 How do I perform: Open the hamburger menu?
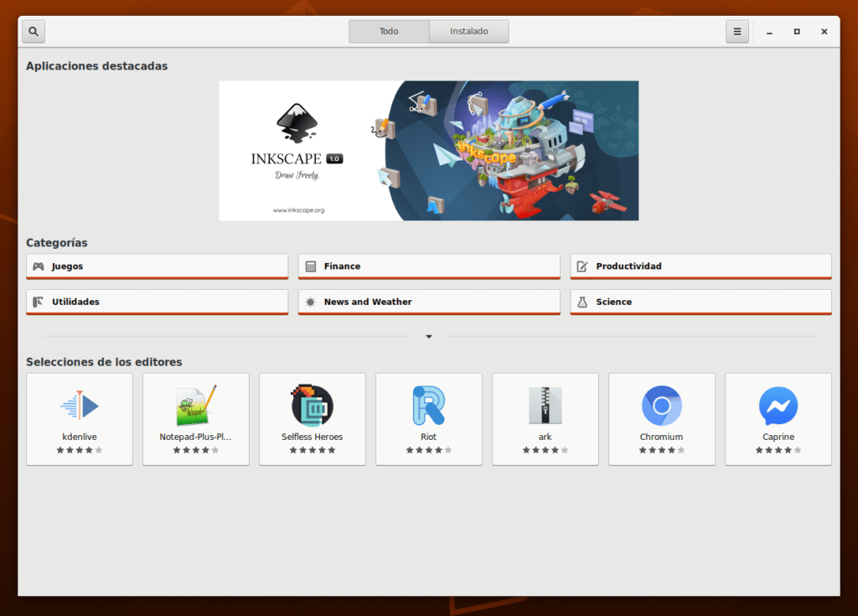coord(737,32)
